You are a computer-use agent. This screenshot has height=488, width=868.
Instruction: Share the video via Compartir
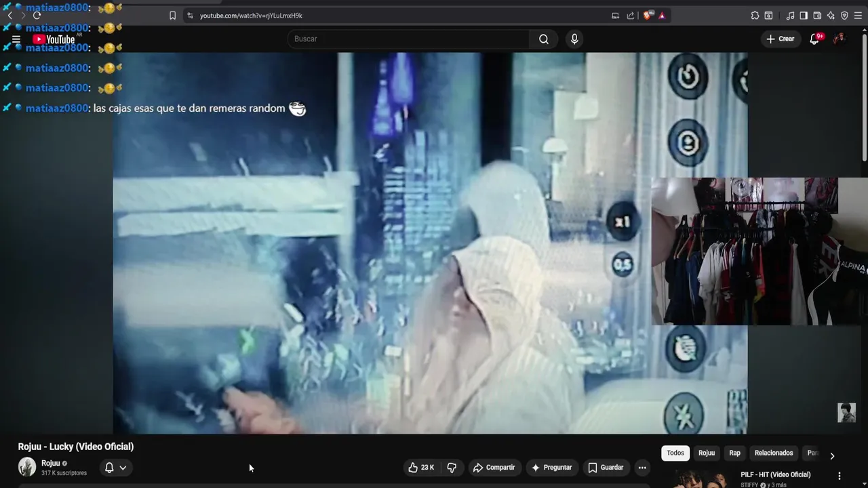tap(494, 468)
